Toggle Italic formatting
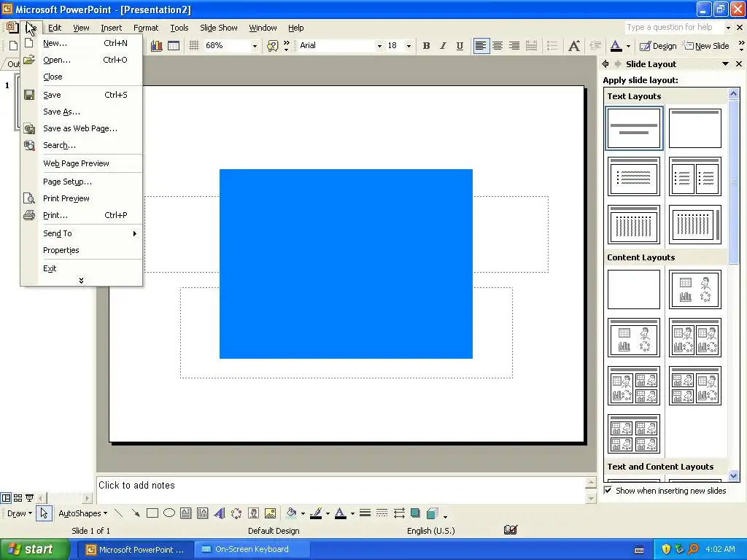This screenshot has width=747, height=560. [x=443, y=46]
